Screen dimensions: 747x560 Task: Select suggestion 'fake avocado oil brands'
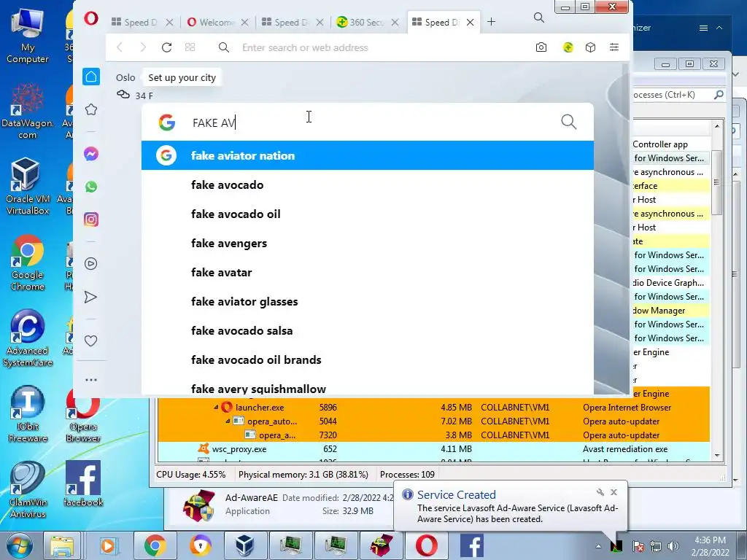[x=368, y=359]
